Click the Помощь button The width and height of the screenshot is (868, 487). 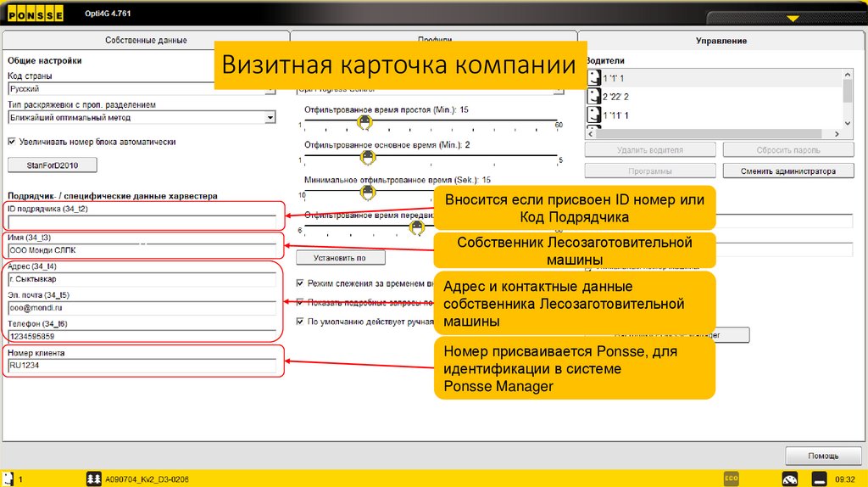click(x=823, y=456)
